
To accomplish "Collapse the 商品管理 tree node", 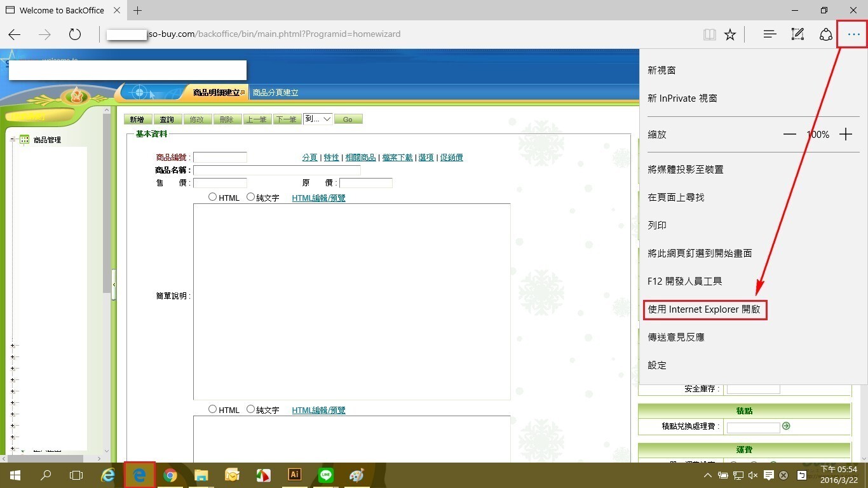I will pyautogui.click(x=13, y=140).
